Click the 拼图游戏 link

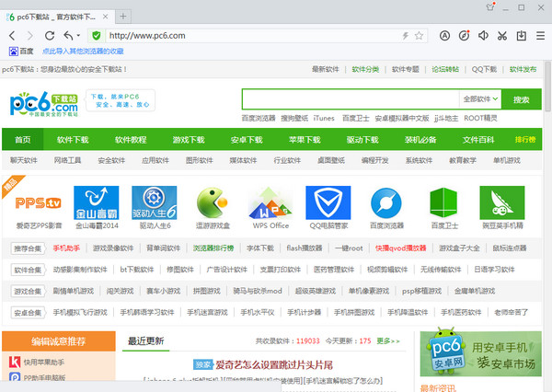pyautogui.click(x=207, y=291)
